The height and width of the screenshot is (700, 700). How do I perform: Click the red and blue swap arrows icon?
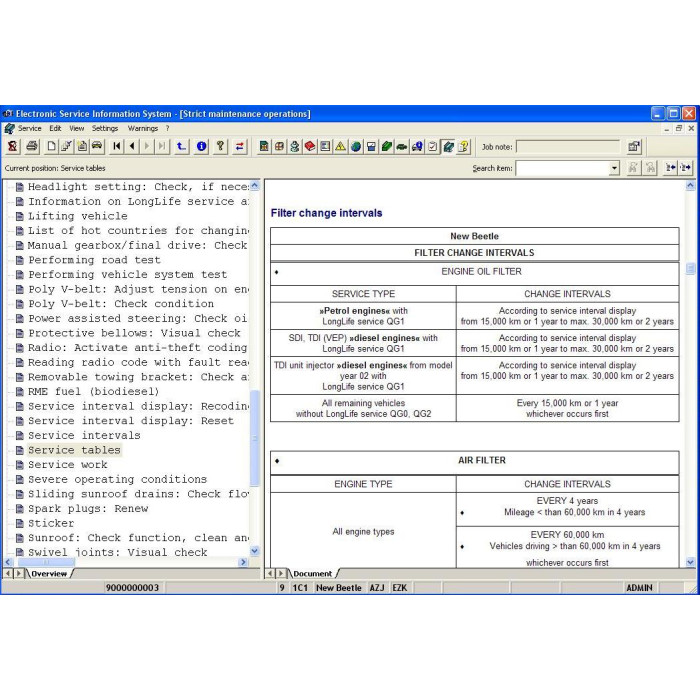click(x=240, y=146)
